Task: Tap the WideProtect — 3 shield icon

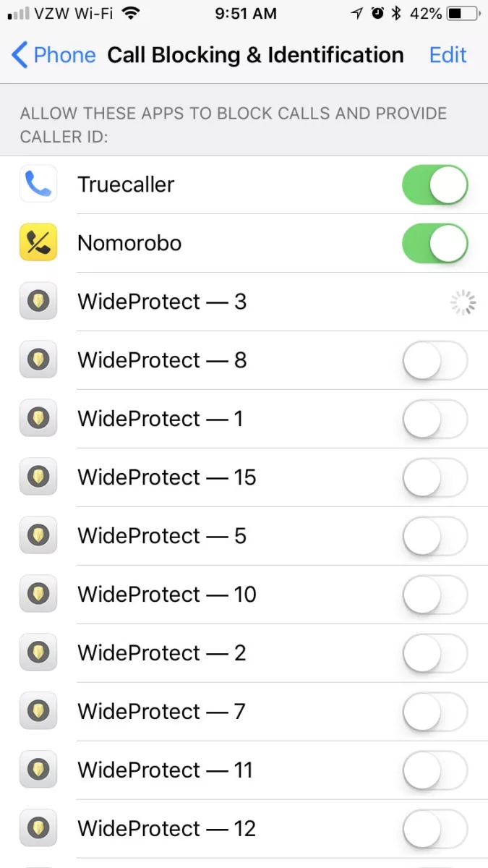Action: click(x=38, y=302)
